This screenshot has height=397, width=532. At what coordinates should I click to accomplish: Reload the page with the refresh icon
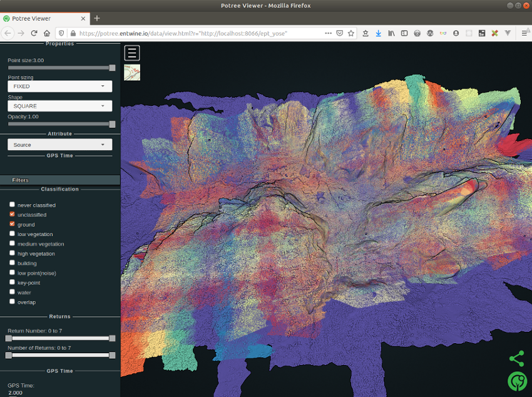(34, 33)
